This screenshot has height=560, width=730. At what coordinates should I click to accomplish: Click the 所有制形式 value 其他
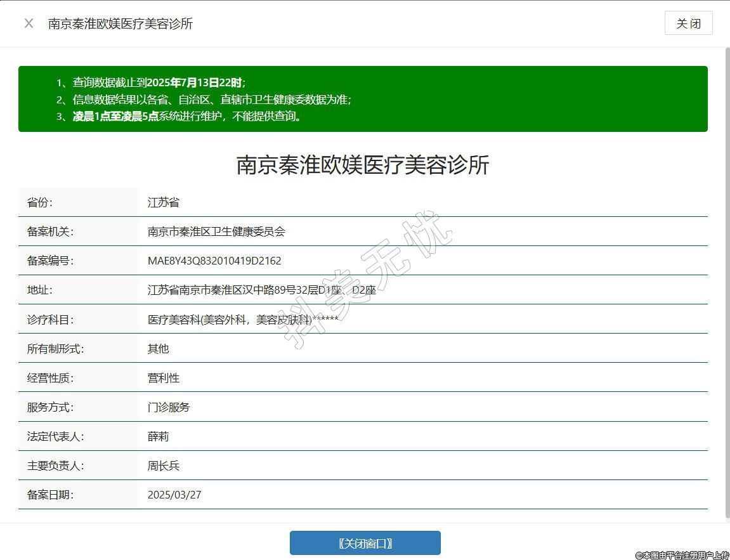coord(159,349)
